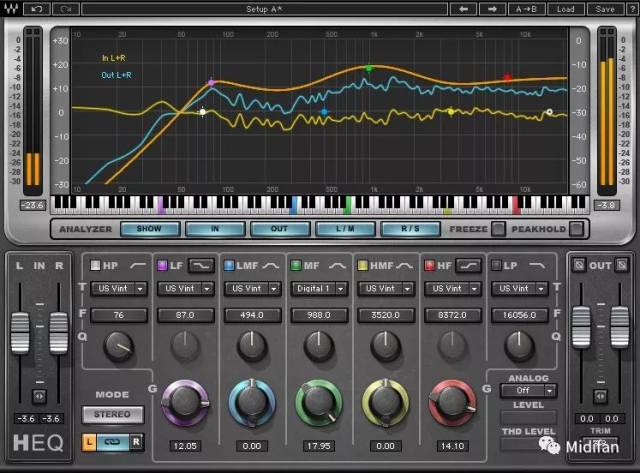Toggle the L/R channel link icon

pos(113,442)
